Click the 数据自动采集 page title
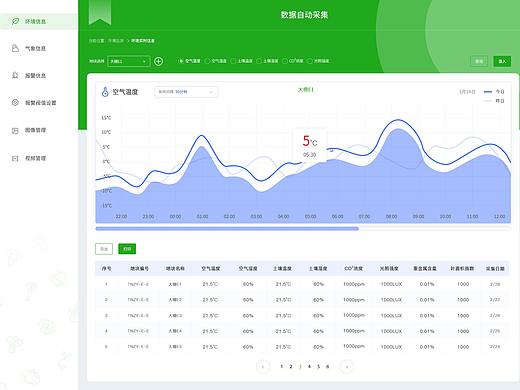This screenshot has height=390, width=520. coord(304,15)
